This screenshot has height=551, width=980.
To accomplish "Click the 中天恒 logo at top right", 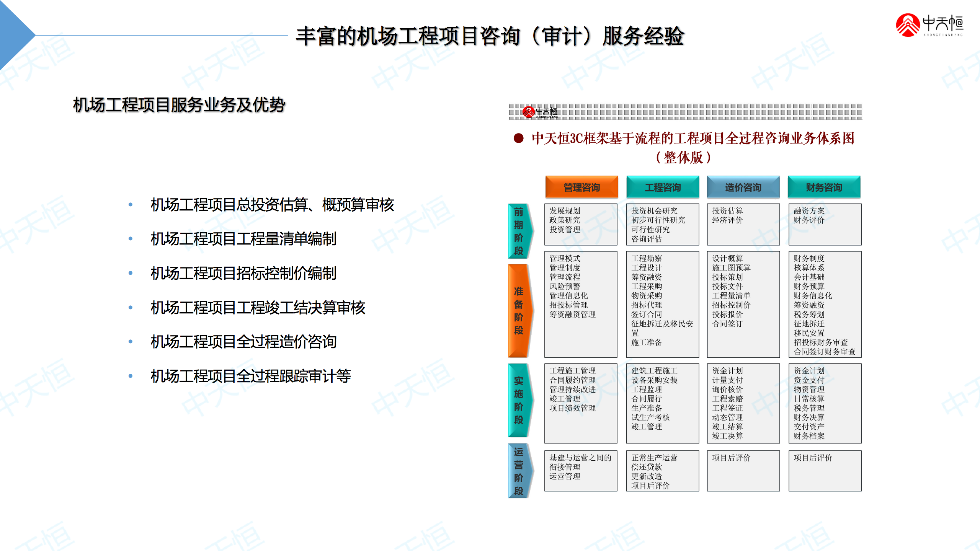I will 929,25.
